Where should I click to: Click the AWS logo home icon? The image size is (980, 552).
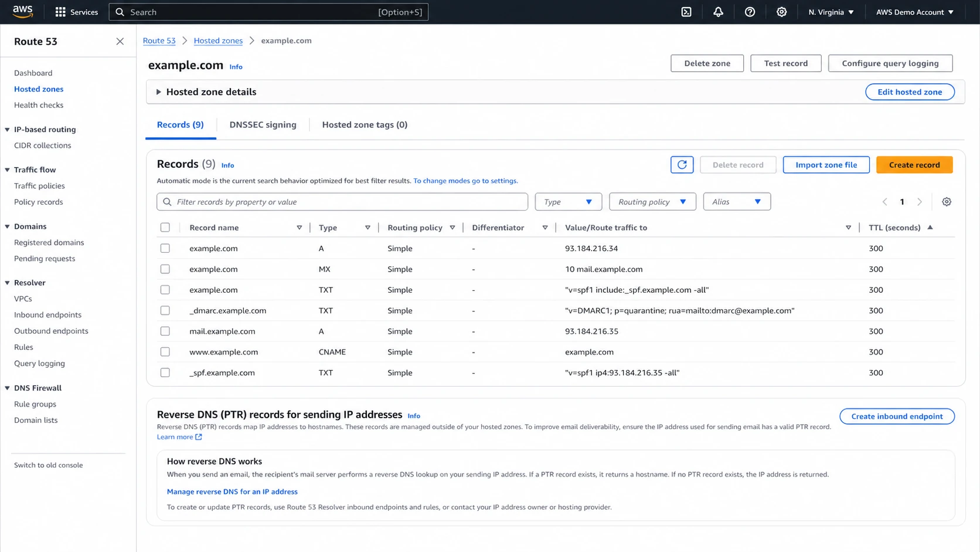click(23, 12)
